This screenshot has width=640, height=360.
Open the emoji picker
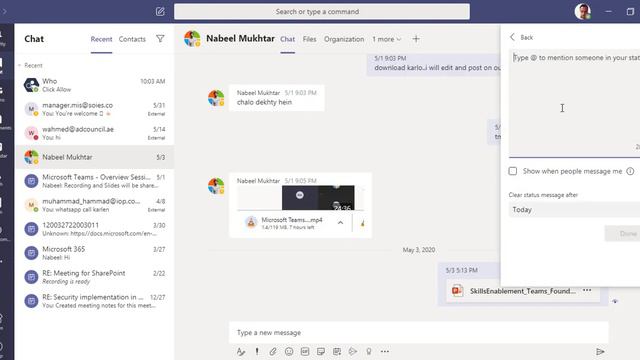[289, 351]
